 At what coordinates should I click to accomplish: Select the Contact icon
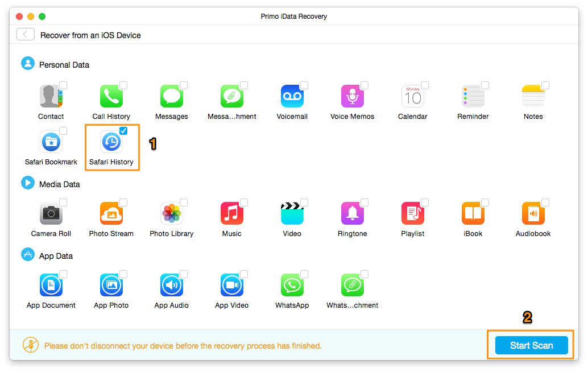[x=51, y=96]
